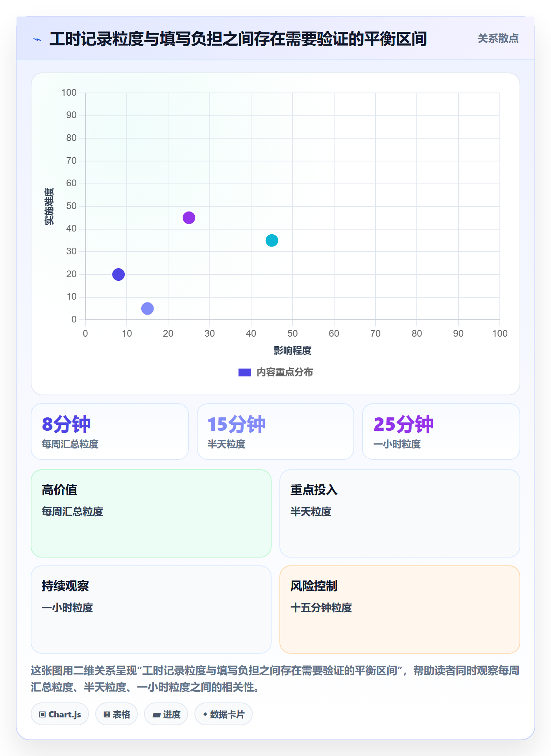Screen dimensions: 551x756
Task: Toggle the 内容重点分布 legend color box
Action: tap(244, 372)
